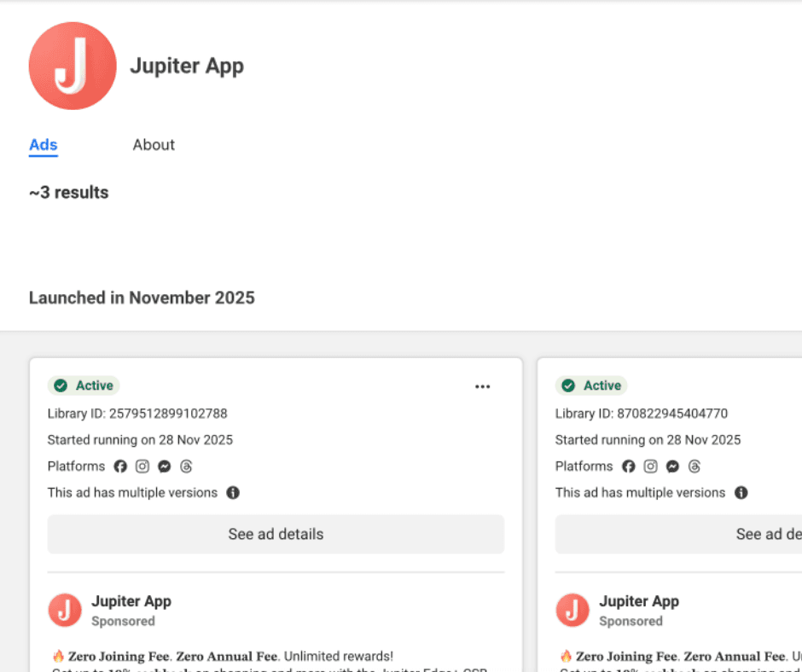The image size is (802, 672).
Task: Select the Instagram platform icon on the first ad
Action: click(142, 466)
